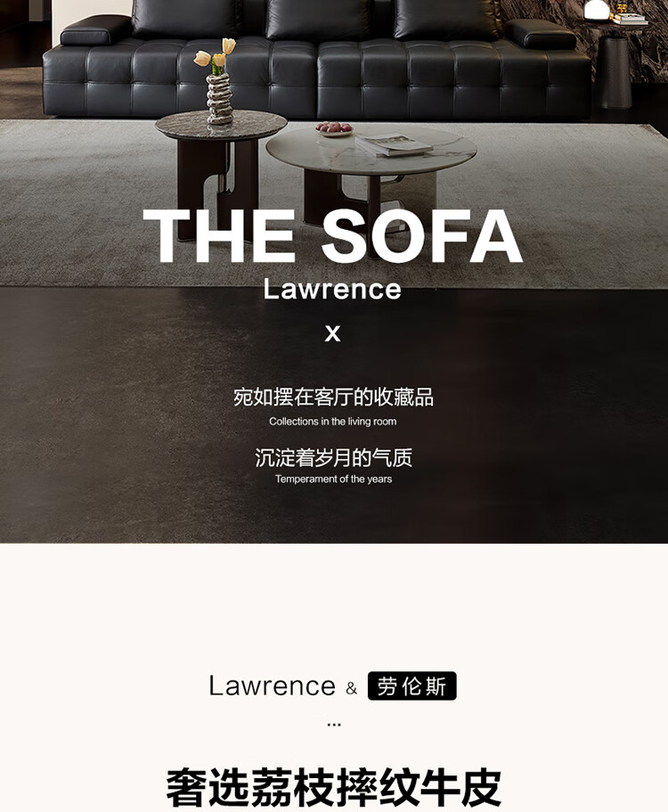Click the text 沉淀着岁月的气质
The width and height of the screenshot is (668, 812).
(333, 458)
